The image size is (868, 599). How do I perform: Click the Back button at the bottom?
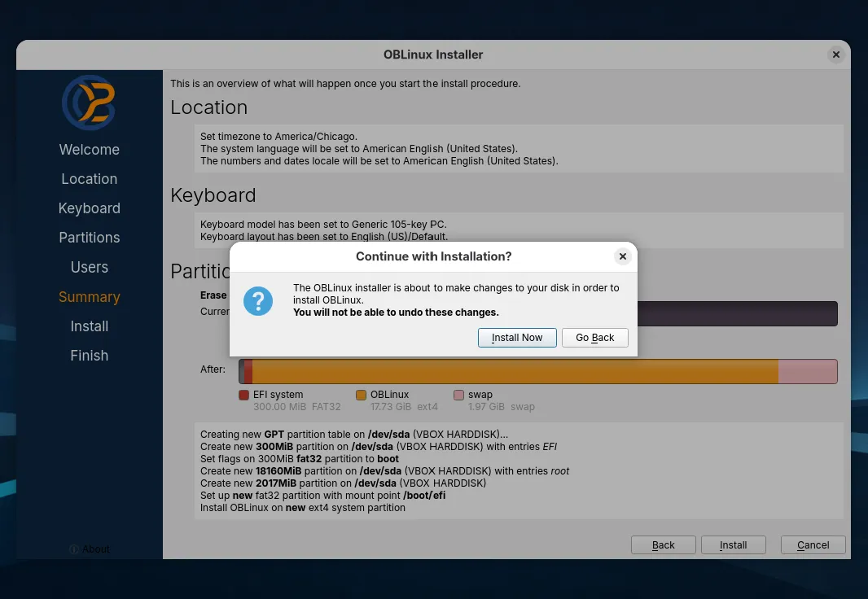click(663, 544)
